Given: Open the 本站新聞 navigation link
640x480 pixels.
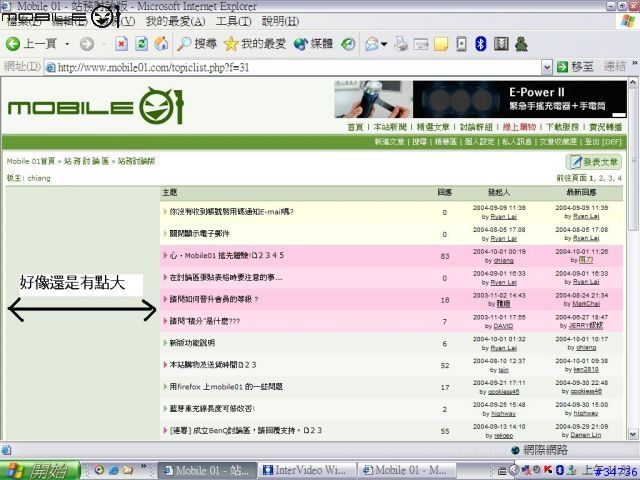Looking at the screenshot, I should (390, 127).
